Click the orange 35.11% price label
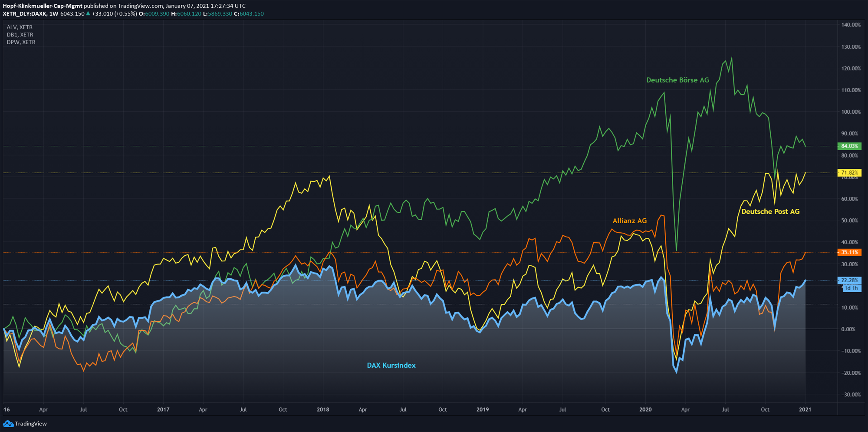Screen dimensions: 868x432 (849, 252)
